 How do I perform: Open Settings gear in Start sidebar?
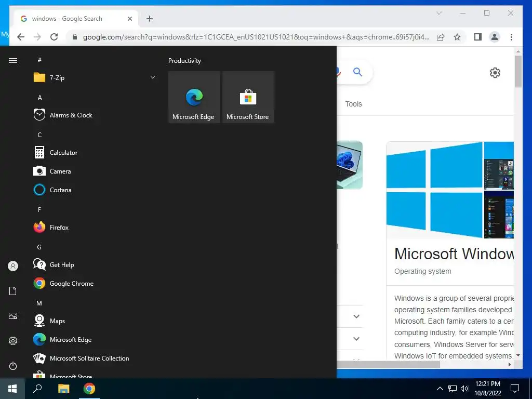pos(13,341)
